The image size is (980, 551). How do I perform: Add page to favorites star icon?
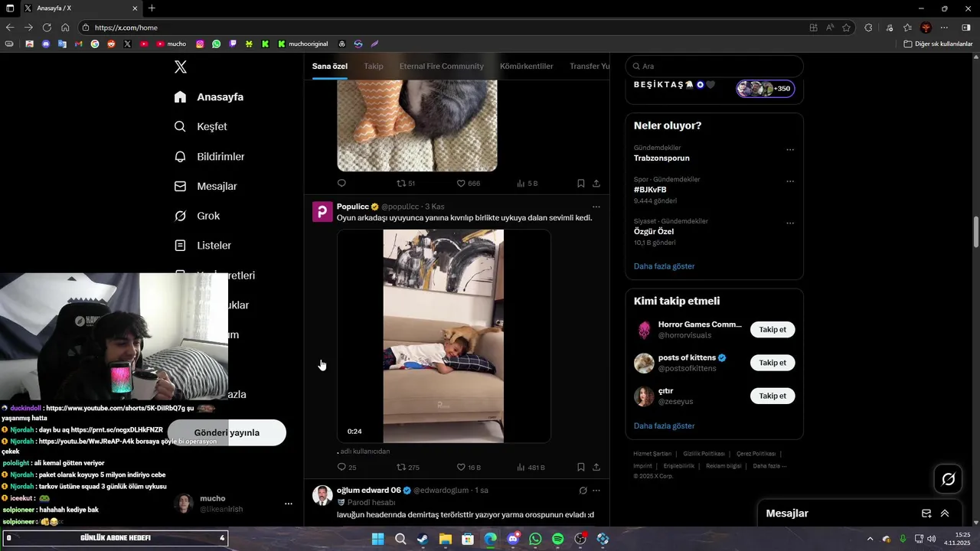847,28
